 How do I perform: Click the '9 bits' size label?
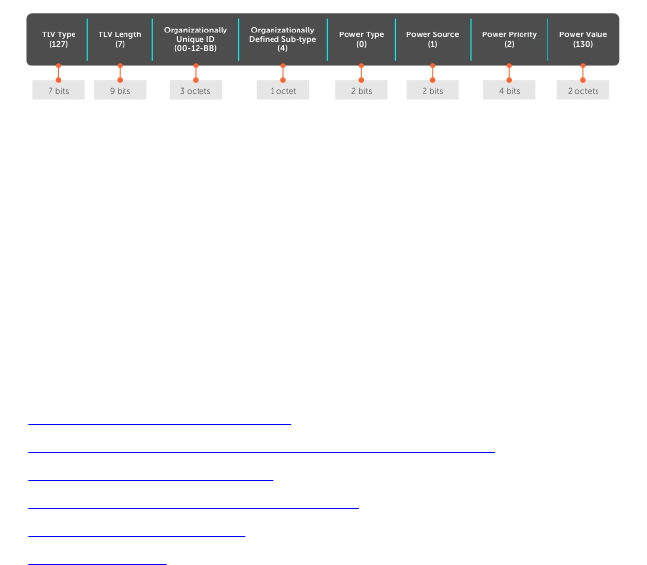pos(120,90)
